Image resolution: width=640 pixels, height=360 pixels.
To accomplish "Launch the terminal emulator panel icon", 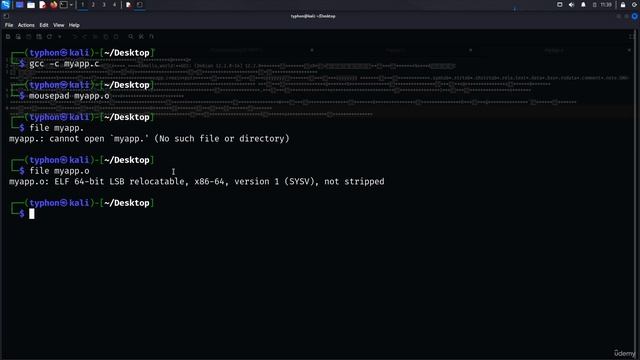I will click(64, 5).
